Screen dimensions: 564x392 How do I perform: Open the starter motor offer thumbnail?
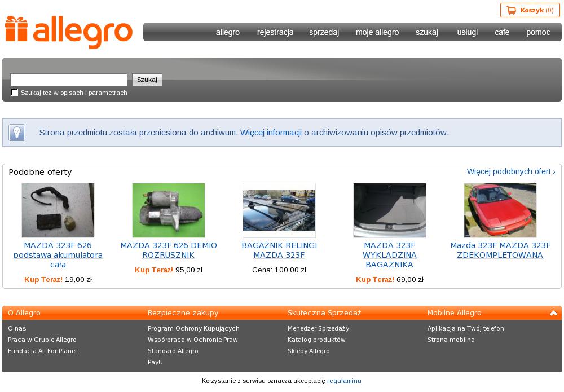tap(168, 210)
